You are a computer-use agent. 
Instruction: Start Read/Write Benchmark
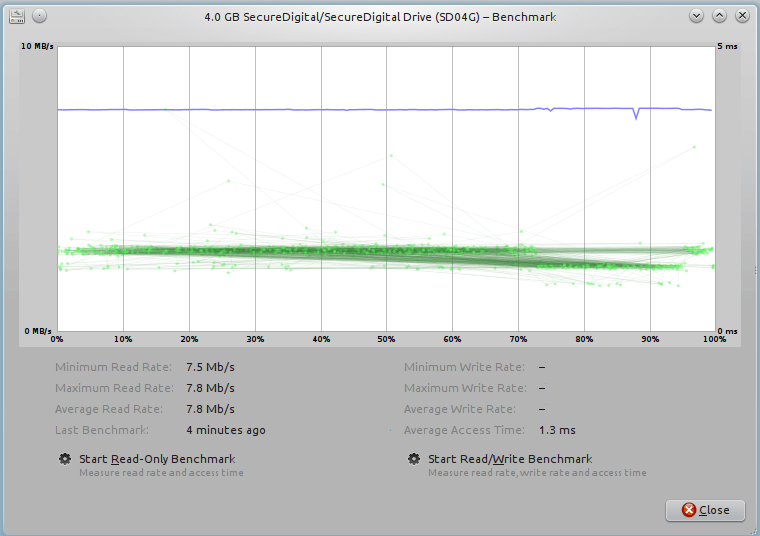510,459
